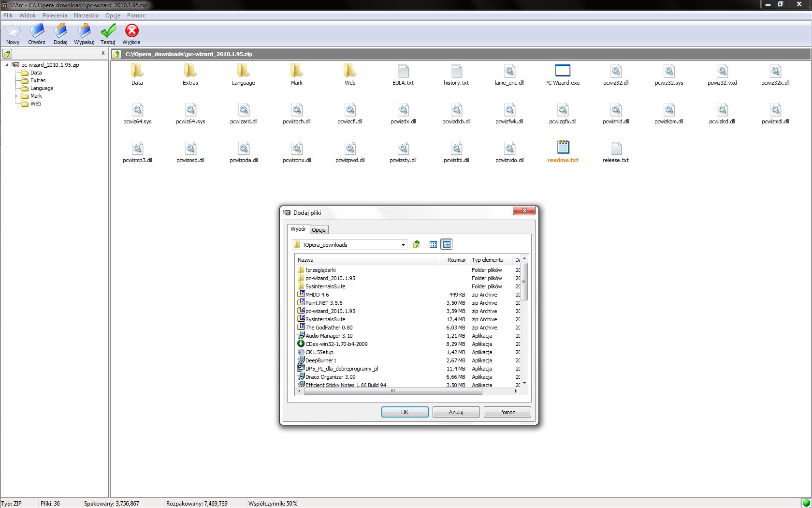812x508 pixels.
Task: Switch to the Opcje tab in dialog
Action: tap(319, 230)
